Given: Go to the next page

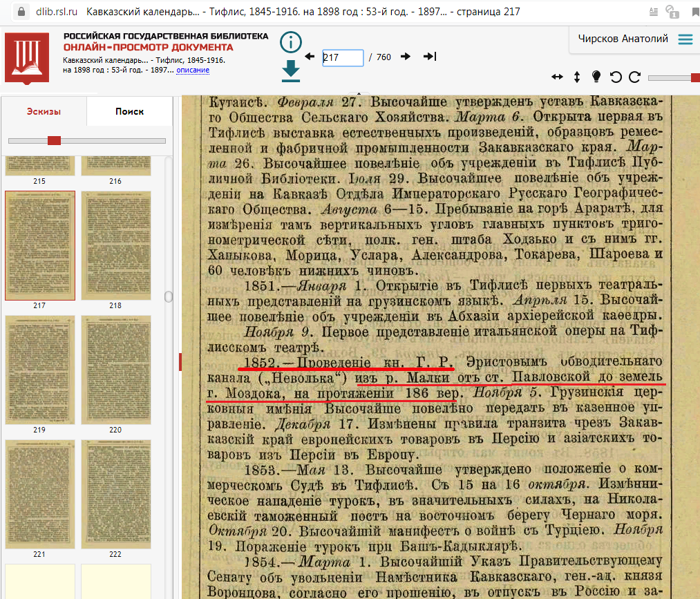Looking at the screenshot, I should coord(406,57).
